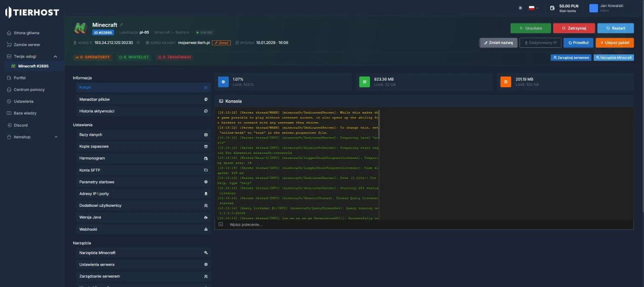This screenshot has height=287, width=644.
Task: Expand the Itemshop chevron
Action: coord(56,137)
